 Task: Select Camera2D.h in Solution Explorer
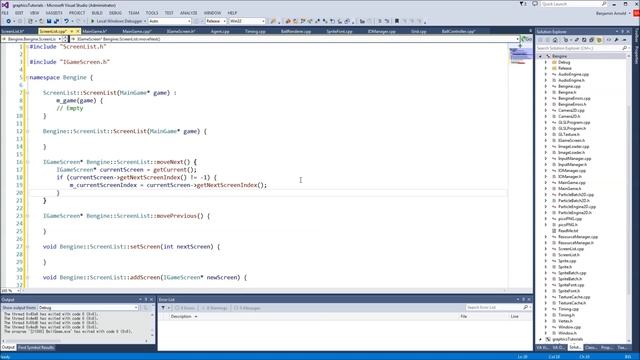[569, 116]
